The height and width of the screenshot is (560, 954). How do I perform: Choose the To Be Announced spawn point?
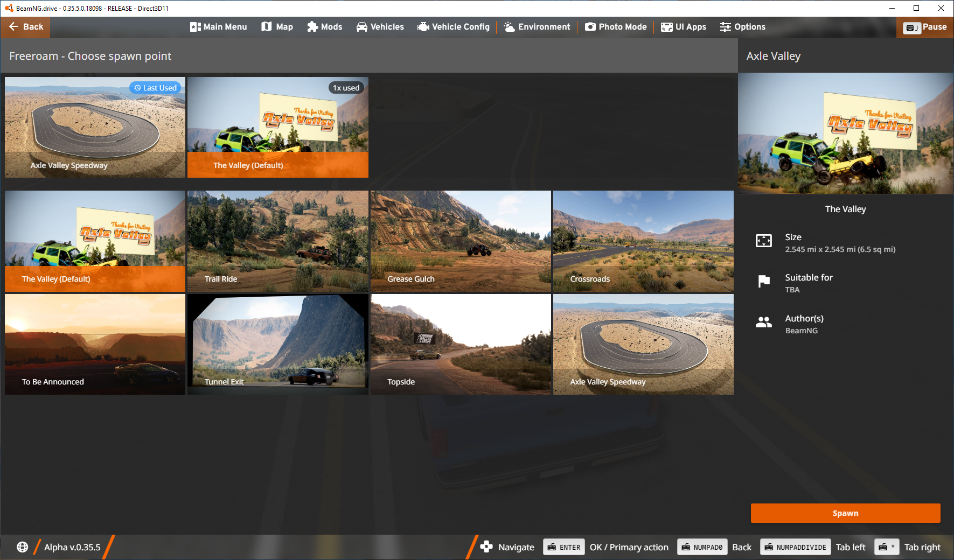pyautogui.click(x=95, y=344)
